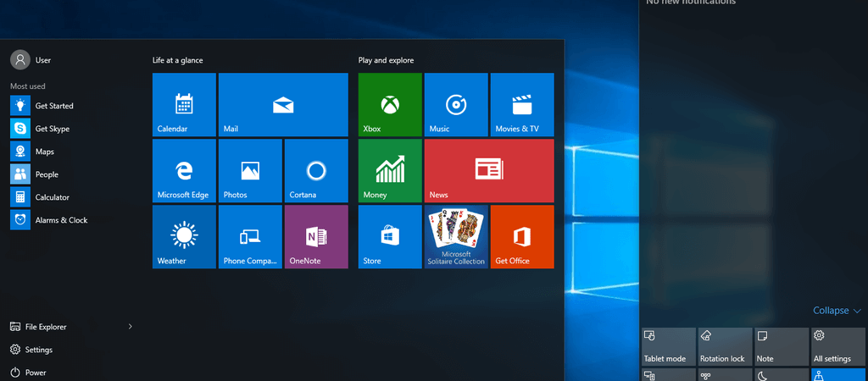Launch the Microsoft Solitaire Collection tile
The height and width of the screenshot is (381, 868).
coord(456,237)
